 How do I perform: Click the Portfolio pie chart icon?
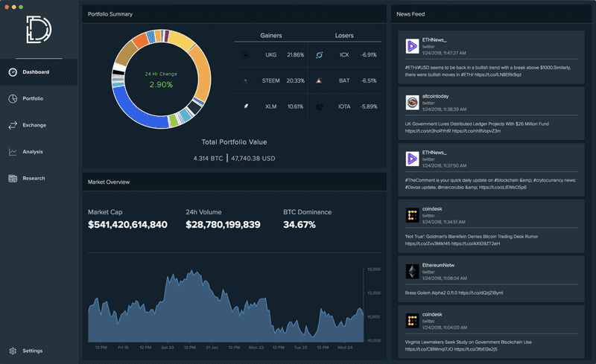tap(13, 99)
